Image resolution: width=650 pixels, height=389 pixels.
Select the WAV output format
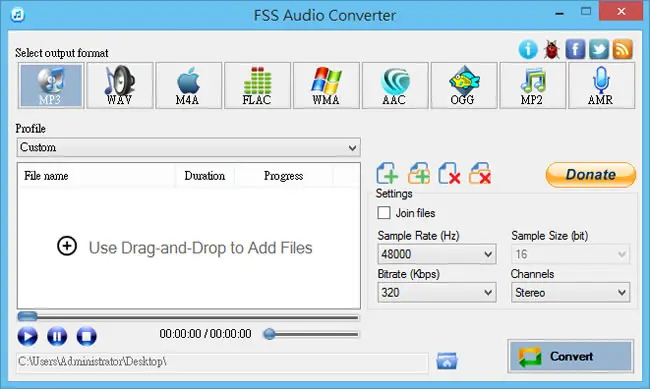[119, 86]
